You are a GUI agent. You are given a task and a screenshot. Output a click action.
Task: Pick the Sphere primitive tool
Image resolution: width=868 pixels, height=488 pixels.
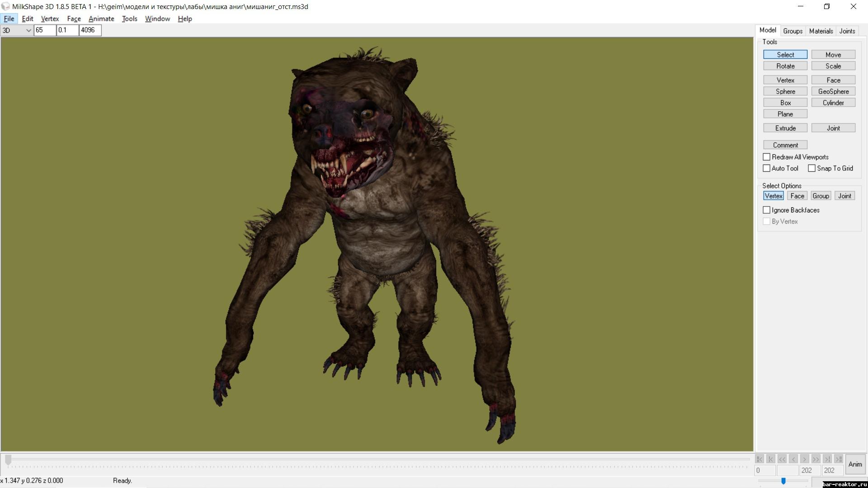[785, 91]
